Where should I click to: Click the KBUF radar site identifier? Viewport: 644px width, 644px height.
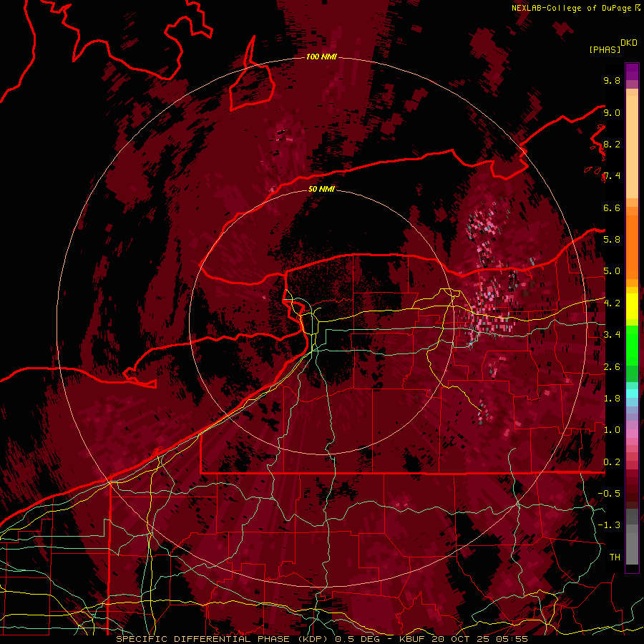(x=414, y=639)
